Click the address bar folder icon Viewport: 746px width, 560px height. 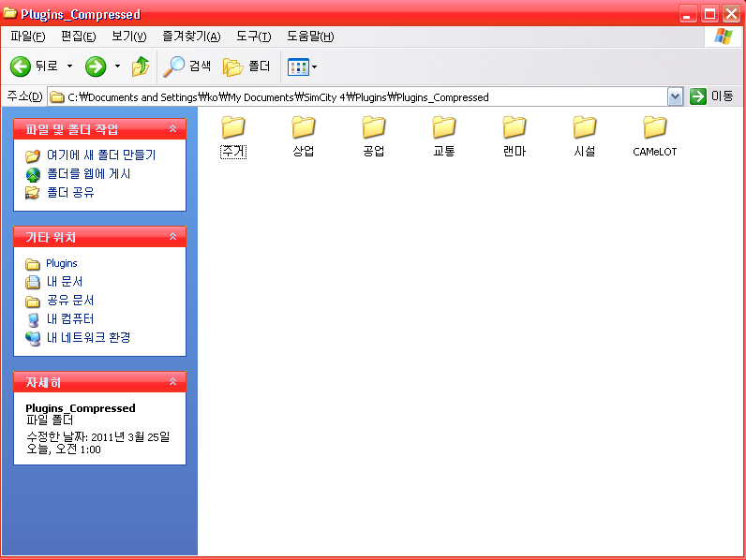pyautogui.click(x=57, y=97)
